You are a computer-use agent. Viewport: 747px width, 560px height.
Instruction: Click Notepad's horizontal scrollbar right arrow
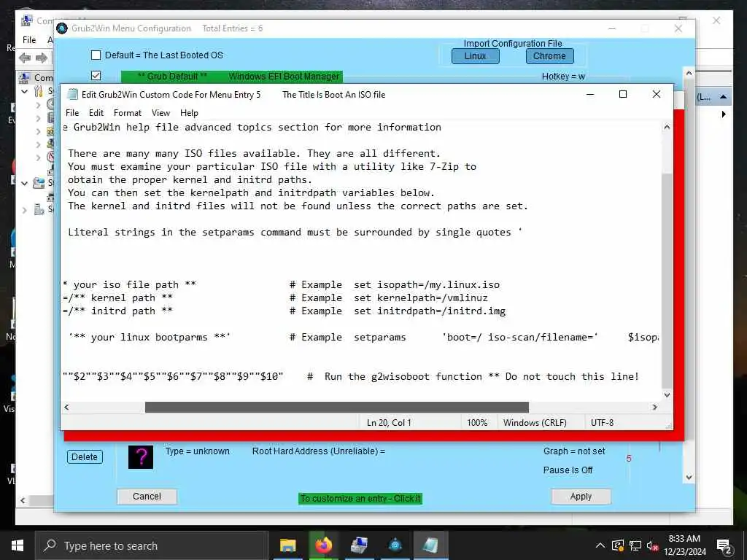click(654, 407)
